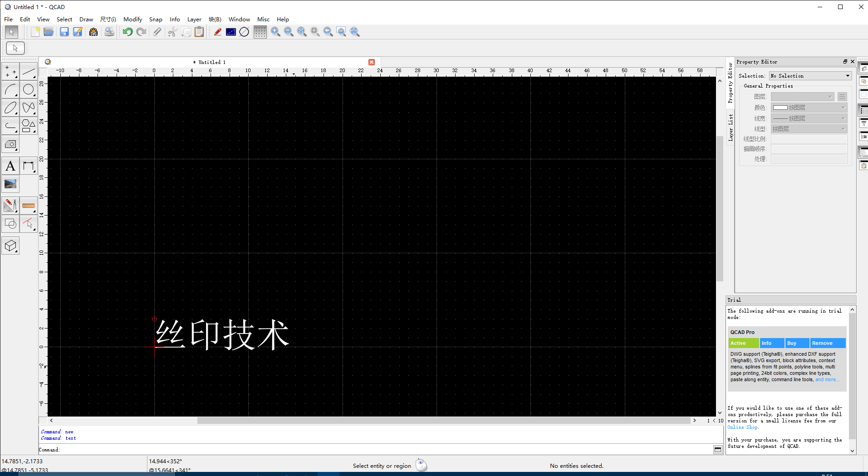Select the Dimension tool
Image resolution: width=868 pixels, height=476 pixels.
point(29,166)
